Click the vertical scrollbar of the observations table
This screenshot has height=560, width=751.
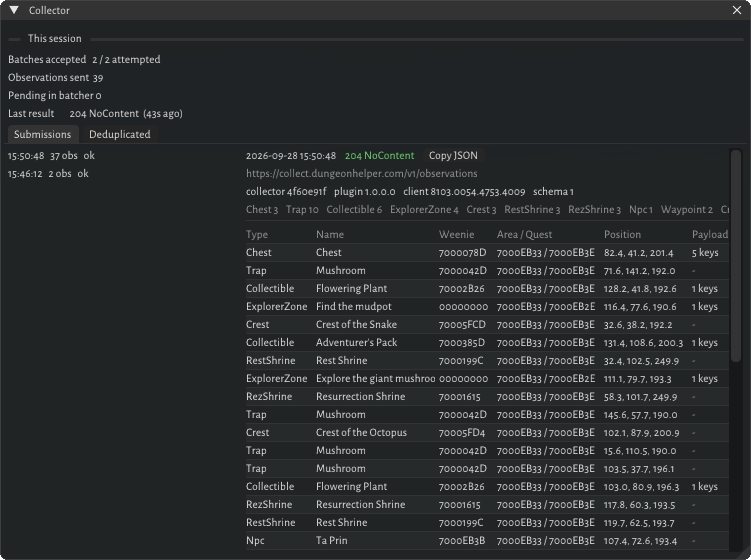736,256
